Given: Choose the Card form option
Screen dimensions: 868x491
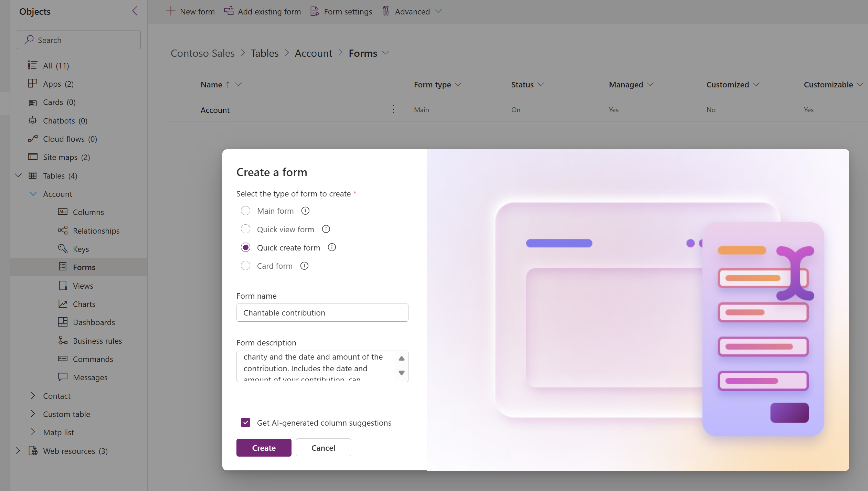Looking at the screenshot, I should pos(245,265).
